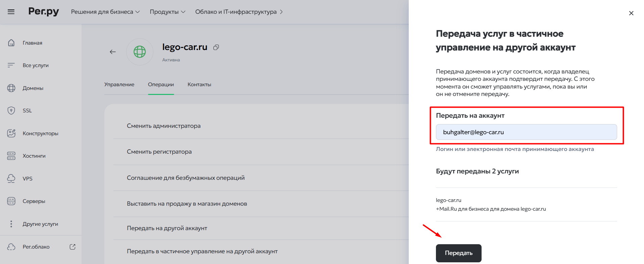Click the Логин или электронная почта hint

[515, 149]
